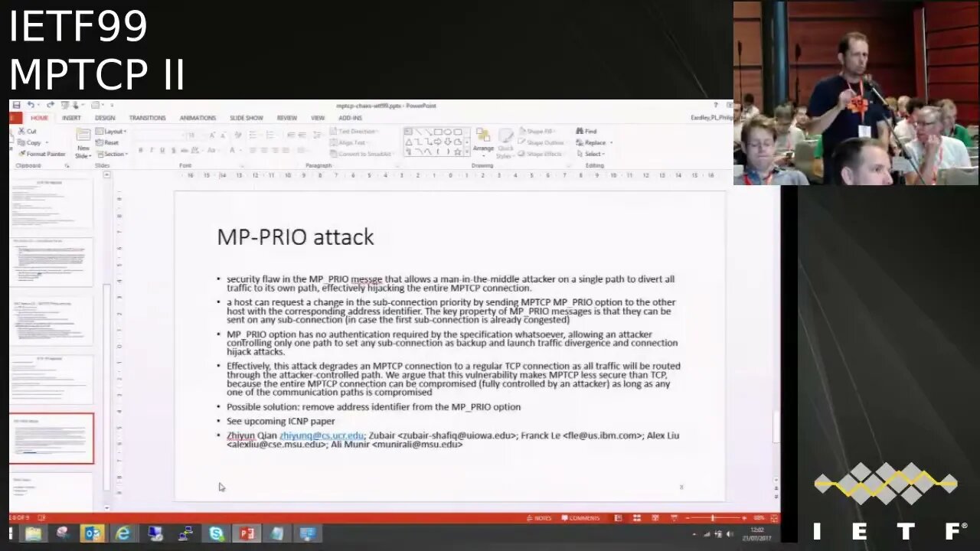Adjust the zoom slider in status bar
The image size is (980, 551).
point(713,518)
